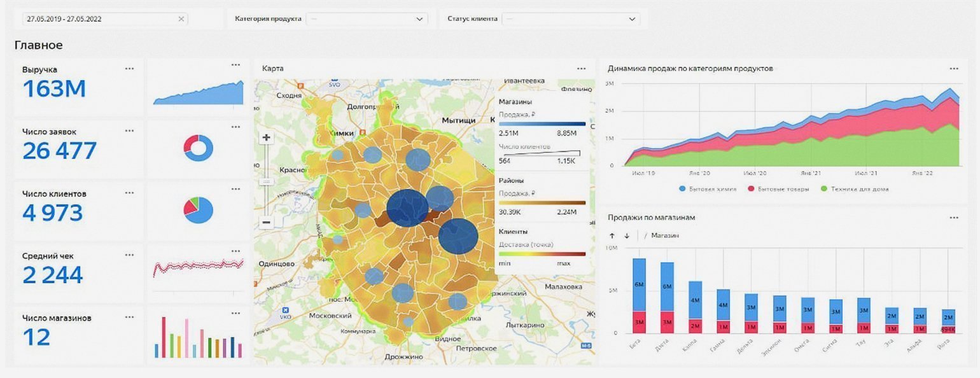Click the sort descending down arrow icon
The image size is (980, 378).
click(x=627, y=235)
